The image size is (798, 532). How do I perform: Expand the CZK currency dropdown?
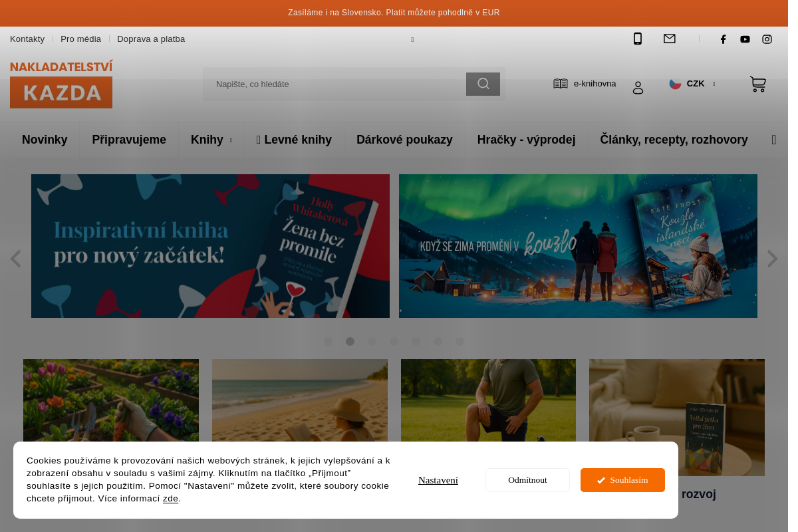pyautogui.click(x=693, y=84)
